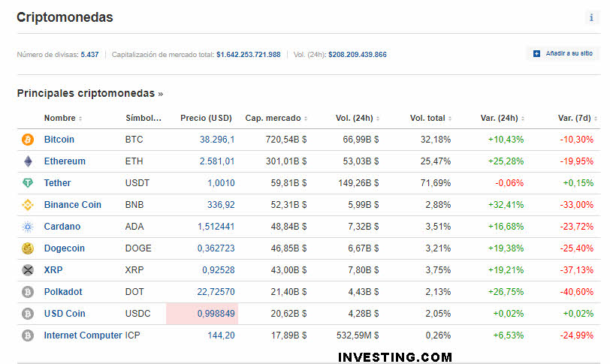Click the Tether logo icon
The height and width of the screenshot is (364, 610).
click(28, 183)
